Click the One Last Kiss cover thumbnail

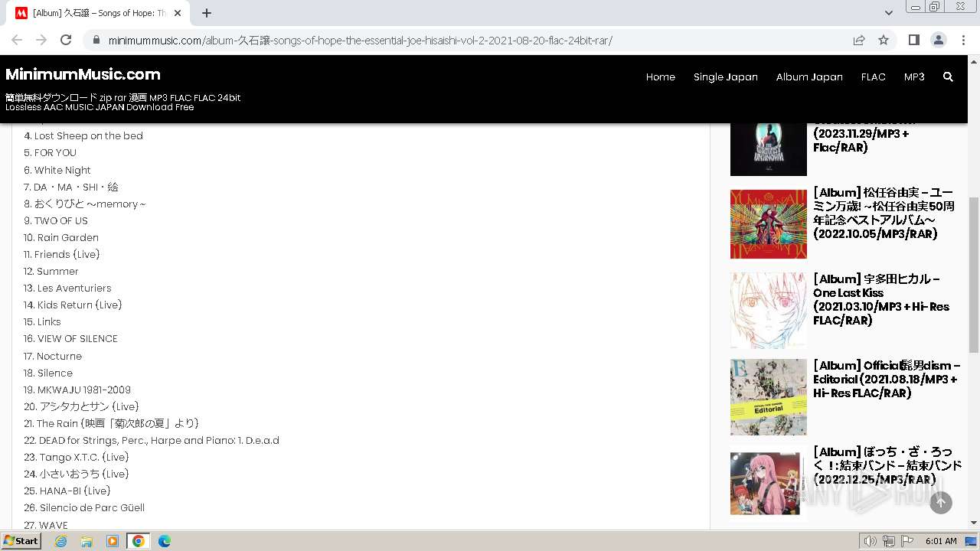click(x=769, y=311)
